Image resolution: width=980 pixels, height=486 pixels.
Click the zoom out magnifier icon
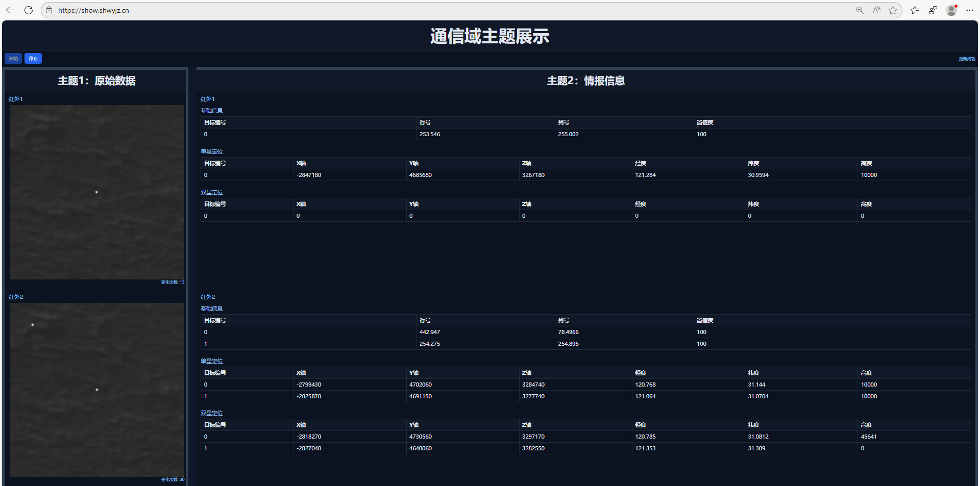(860, 10)
